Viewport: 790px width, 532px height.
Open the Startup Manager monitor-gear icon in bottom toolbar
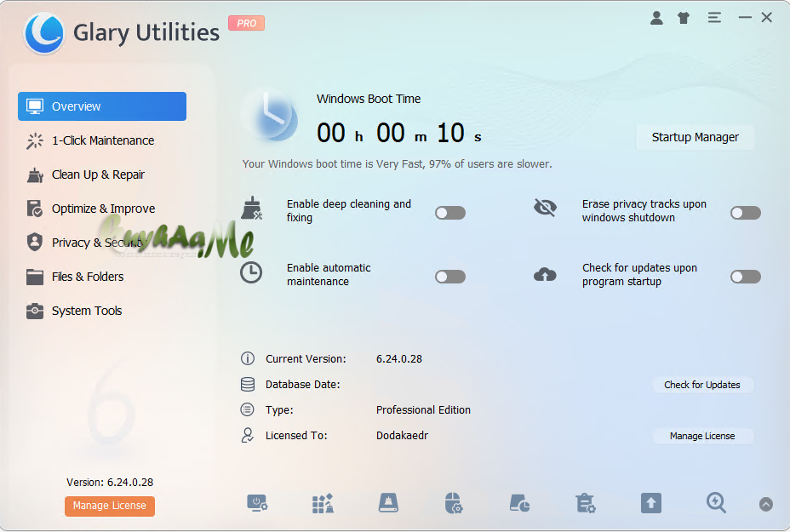tap(257, 503)
